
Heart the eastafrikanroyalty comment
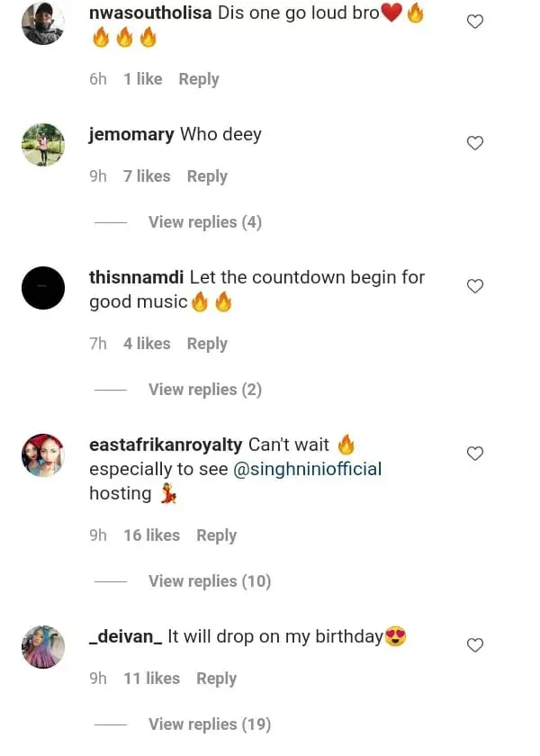pyautogui.click(x=475, y=454)
